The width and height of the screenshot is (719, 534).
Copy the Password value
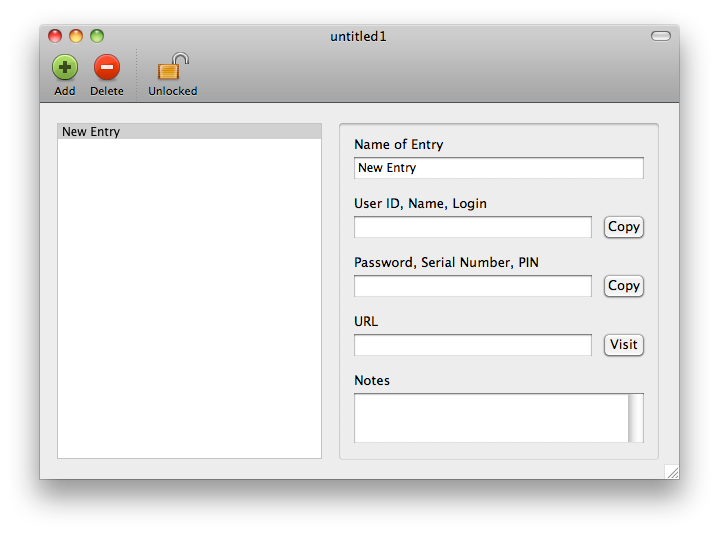[x=624, y=286]
